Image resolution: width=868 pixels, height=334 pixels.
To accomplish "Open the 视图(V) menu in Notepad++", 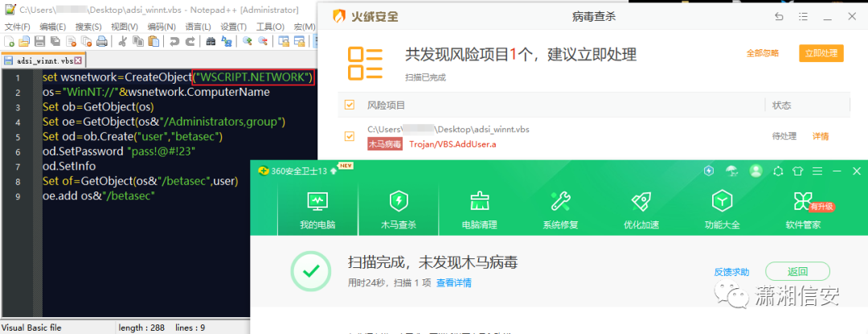I will pos(124,27).
